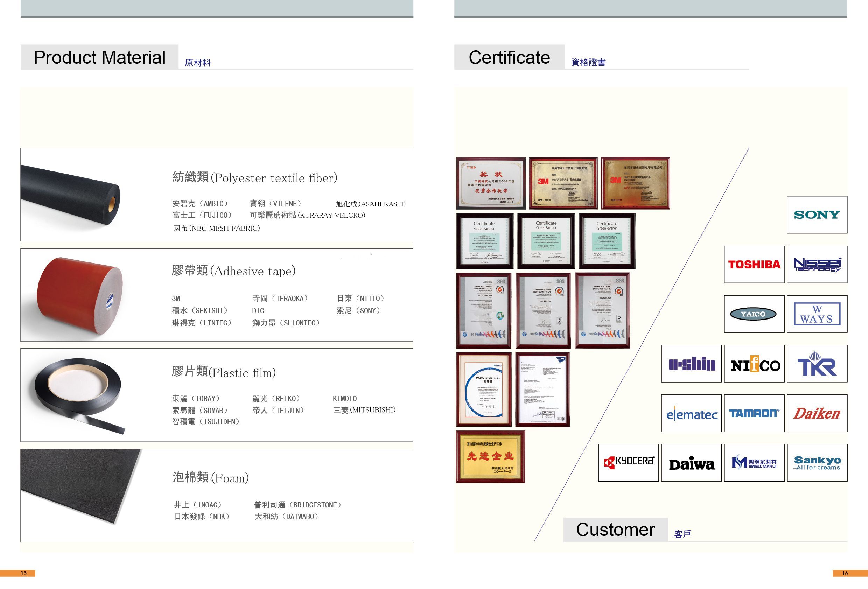Click the second darker 3M plaque
This screenshot has width=868, height=589.
tap(635, 183)
